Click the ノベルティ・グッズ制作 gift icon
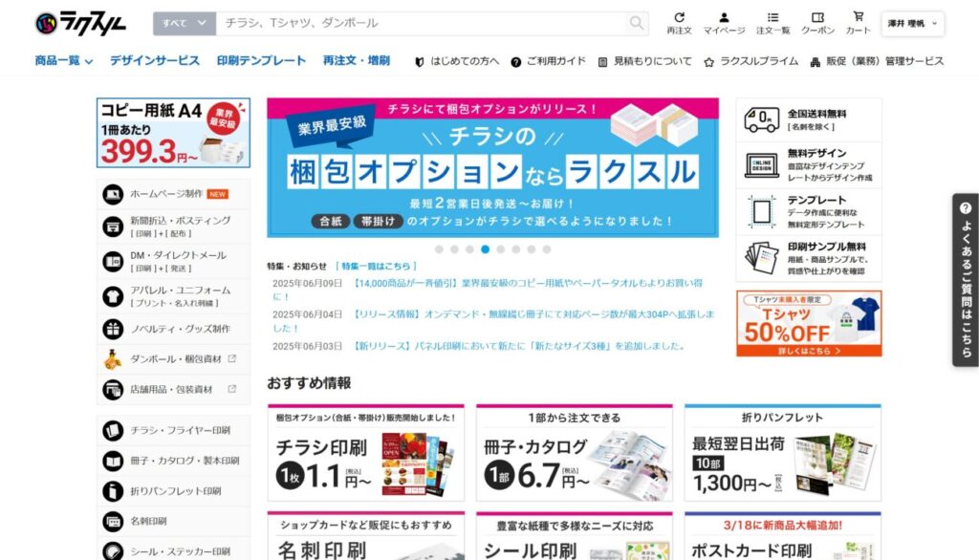 113,329
